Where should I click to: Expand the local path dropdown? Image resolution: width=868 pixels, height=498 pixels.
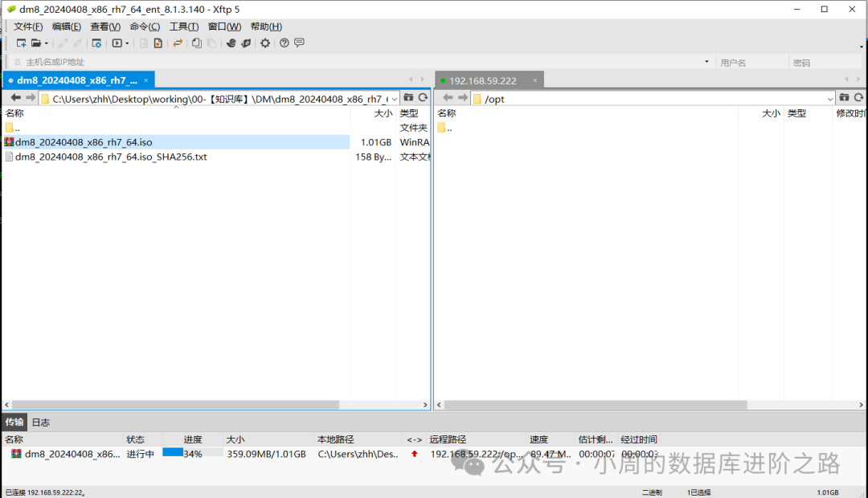coord(394,99)
